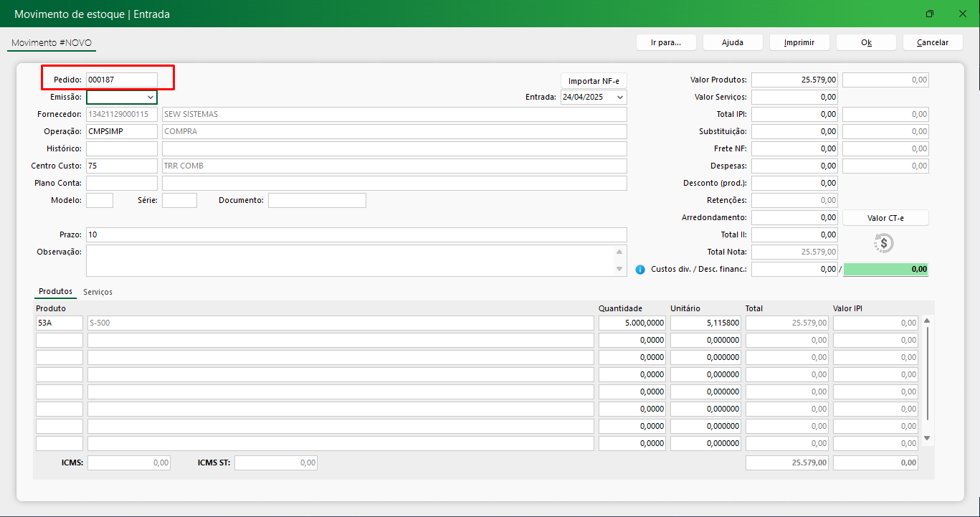Screen dimensions: 980x517
Task: Click the Cancelar button
Action: point(932,42)
